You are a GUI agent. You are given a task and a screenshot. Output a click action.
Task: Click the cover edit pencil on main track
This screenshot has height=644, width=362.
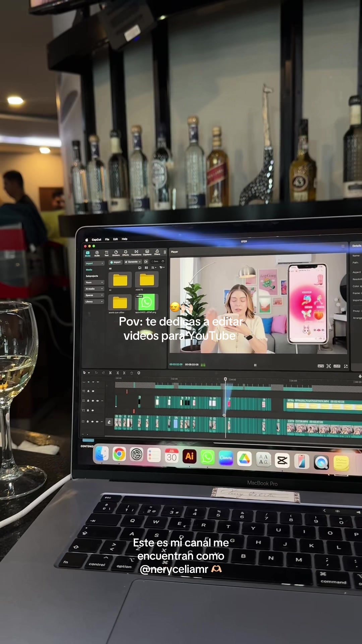109,422
